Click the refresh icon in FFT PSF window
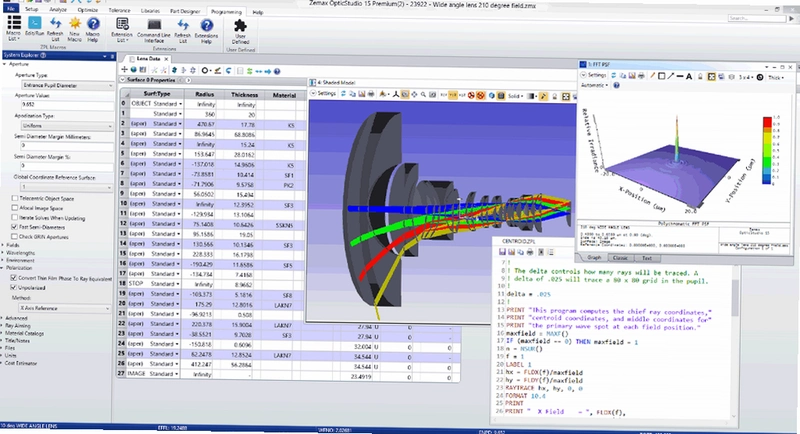Viewport: 800px width, 434px height. point(614,75)
